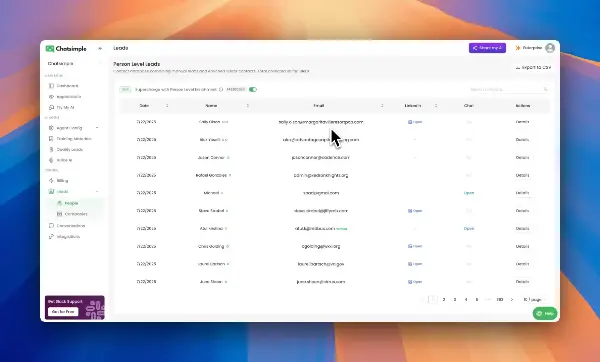The width and height of the screenshot is (600, 362).
Task: Click the purple Share my AI button
Action: [487, 48]
